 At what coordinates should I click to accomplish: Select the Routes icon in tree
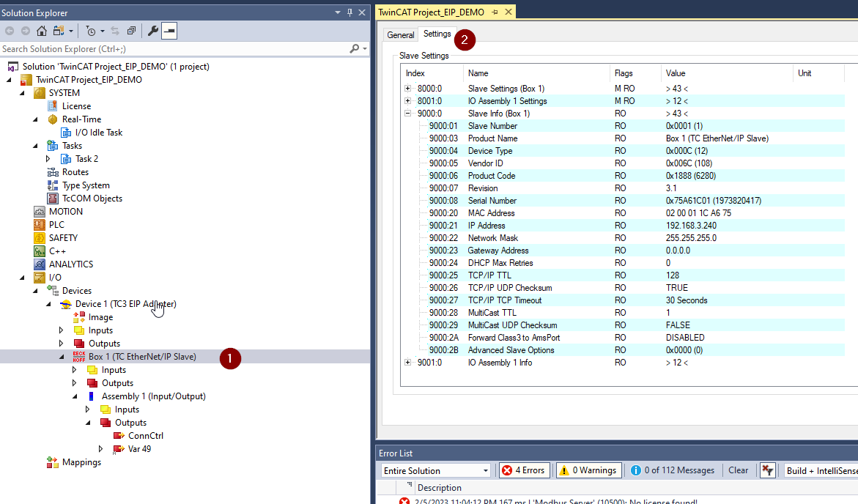point(53,172)
